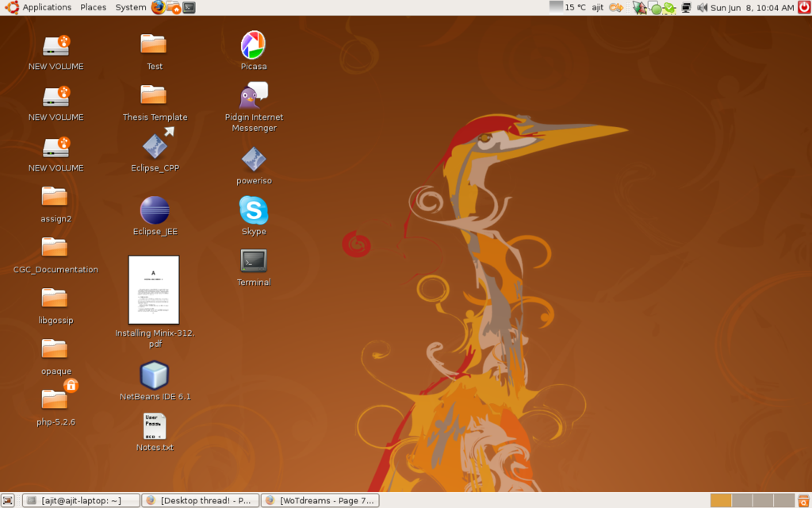Click the terminal launcher in top panel
The image size is (812, 508).
[x=189, y=7]
